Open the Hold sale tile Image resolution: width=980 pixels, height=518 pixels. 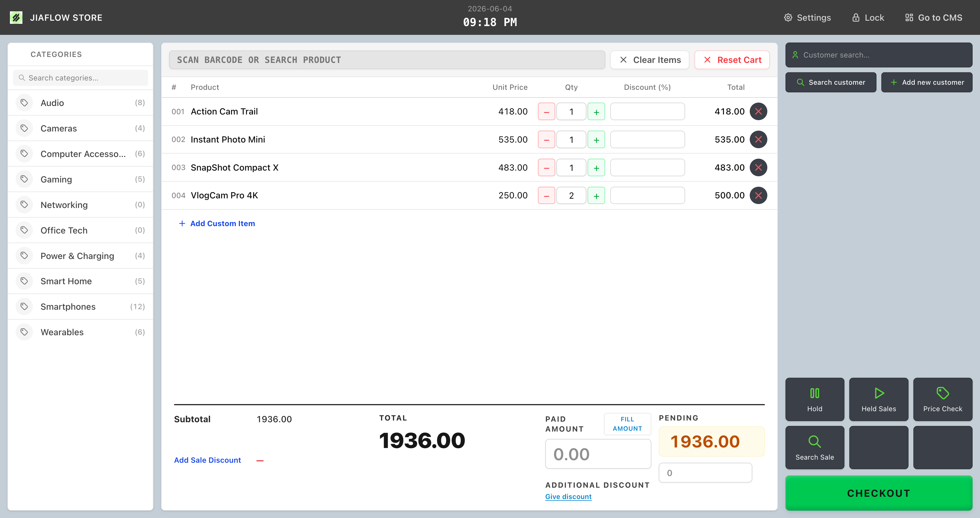(814, 399)
